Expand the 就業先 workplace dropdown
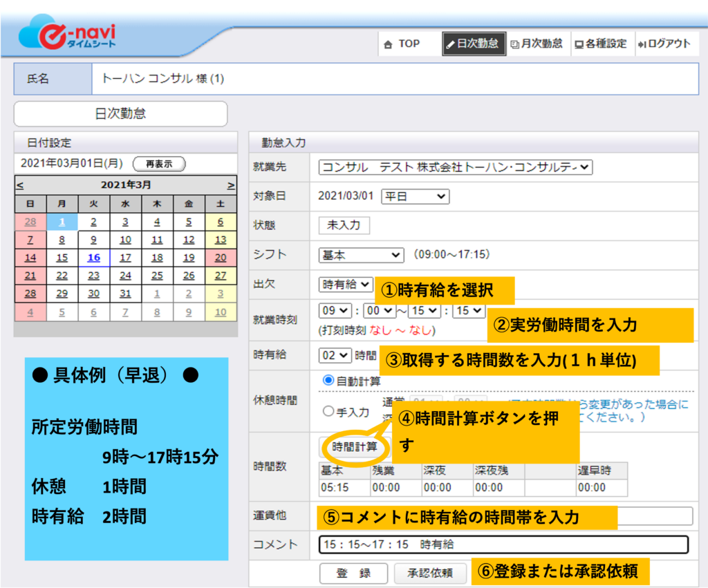The height and width of the screenshot is (588, 708). coord(455,167)
